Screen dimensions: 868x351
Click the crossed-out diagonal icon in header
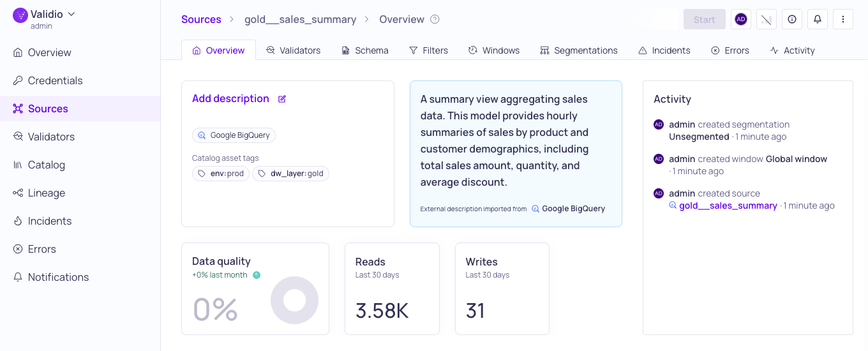coord(767,19)
